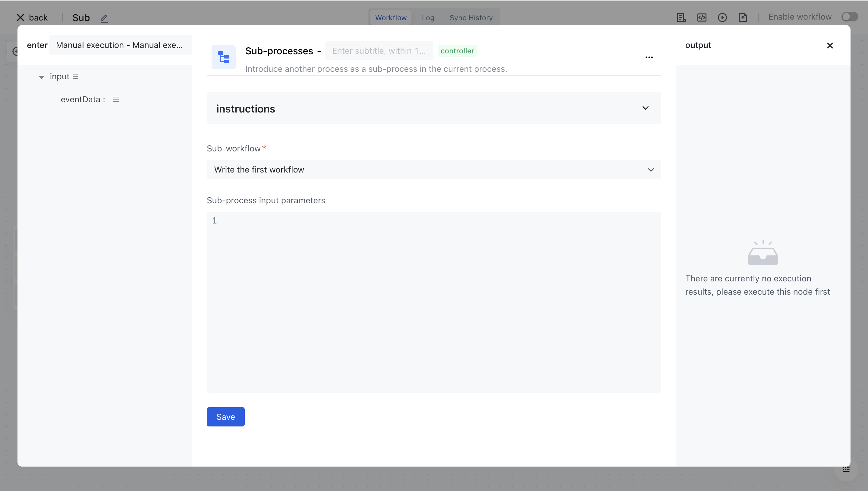Open the input variable options menu
Screen dimensions: 868x491
(76, 76)
